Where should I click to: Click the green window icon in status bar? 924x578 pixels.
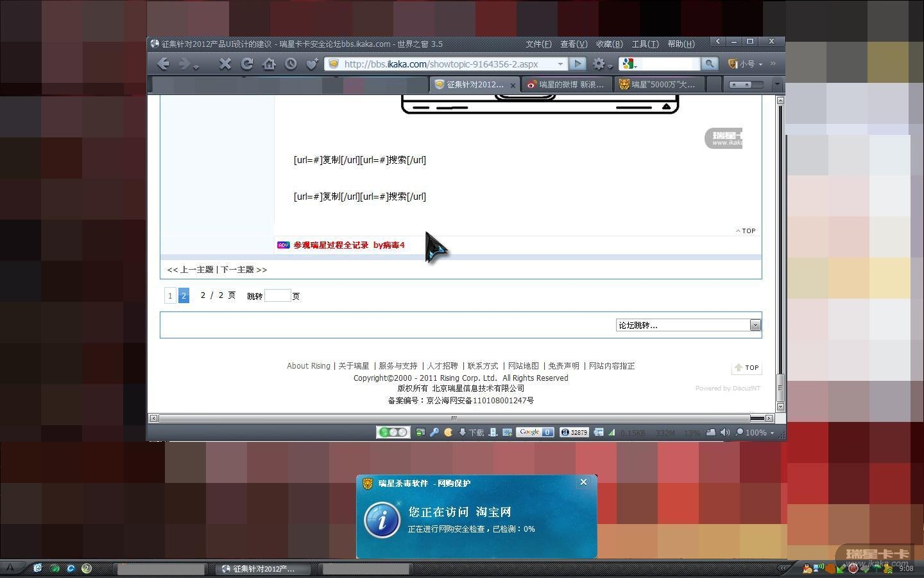pos(420,432)
